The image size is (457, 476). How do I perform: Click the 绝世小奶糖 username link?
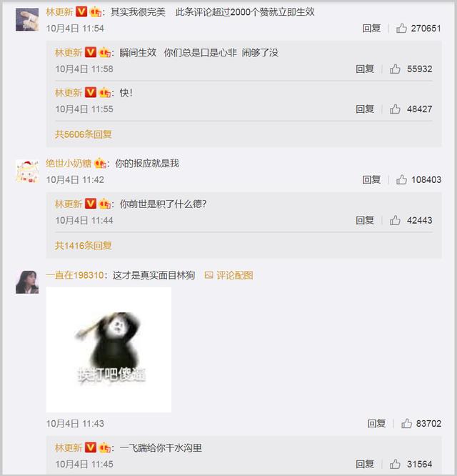pyautogui.click(x=69, y=164)
